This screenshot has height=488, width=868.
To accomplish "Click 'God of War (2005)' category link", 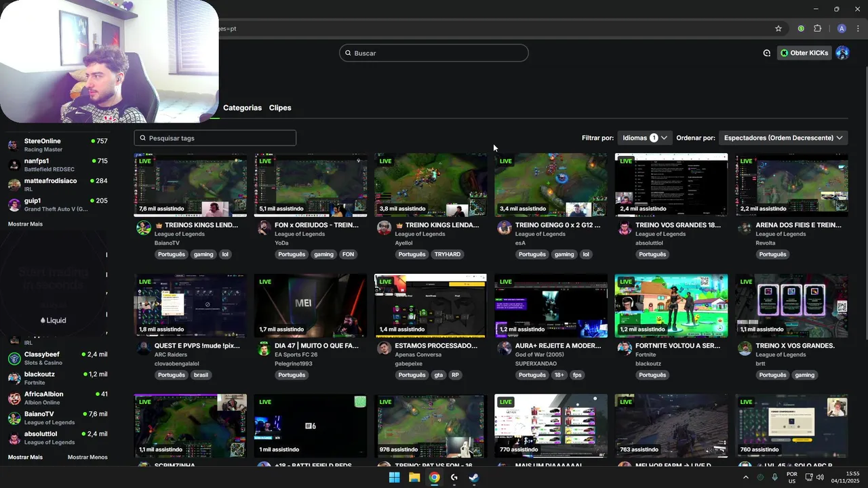I will click(x=540, y=354).
